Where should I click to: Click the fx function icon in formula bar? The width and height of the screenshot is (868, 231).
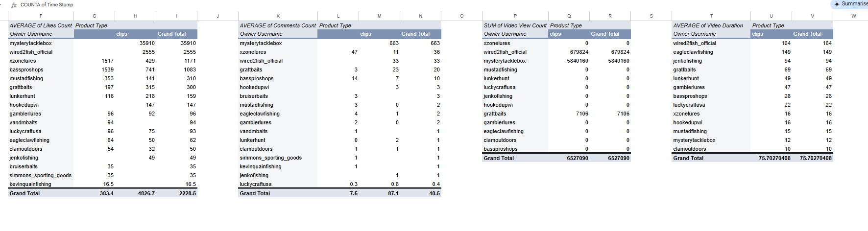click(x=14, y=5)
